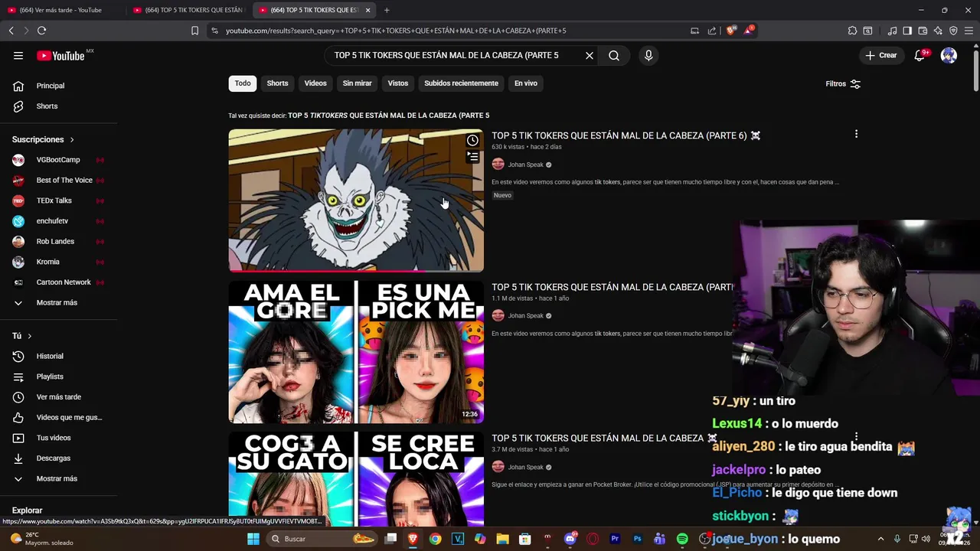Select the Sin mirar filter chip
The image size is (980, 551).
pos(357,83)
